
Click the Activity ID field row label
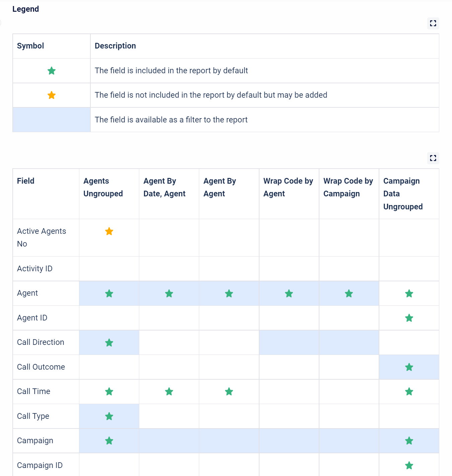tap(35, 269)
